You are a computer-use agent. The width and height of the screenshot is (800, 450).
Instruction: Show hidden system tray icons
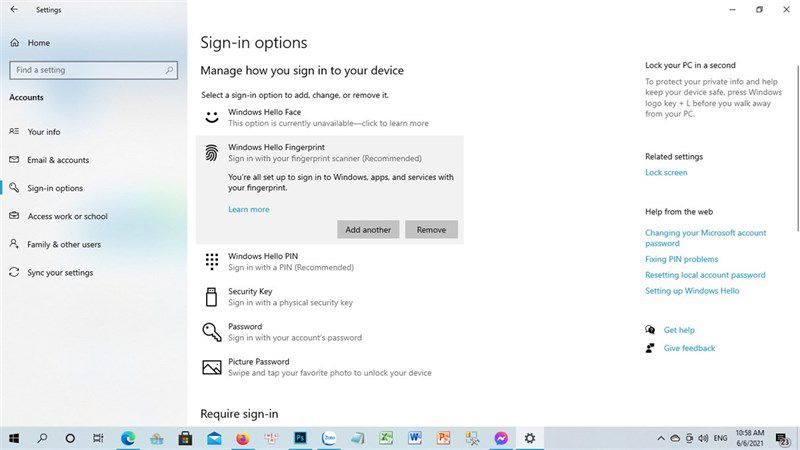pos(661,438)
